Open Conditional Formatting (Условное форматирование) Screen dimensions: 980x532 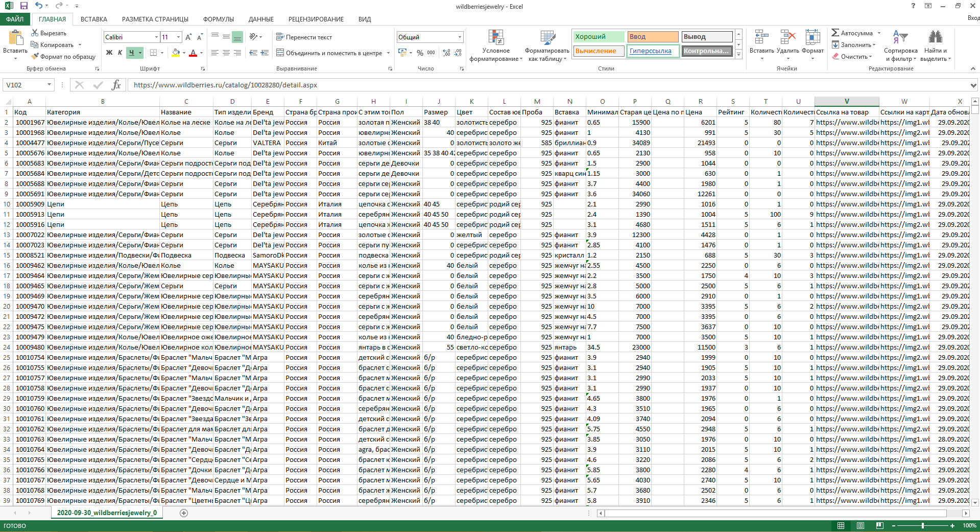point(496,46)
